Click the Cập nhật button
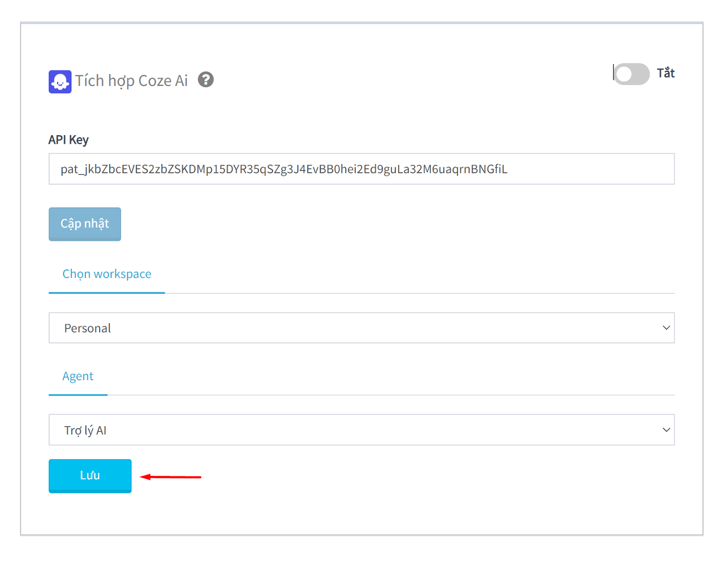This screenshot has width=728, height=563. click(85, 224)
